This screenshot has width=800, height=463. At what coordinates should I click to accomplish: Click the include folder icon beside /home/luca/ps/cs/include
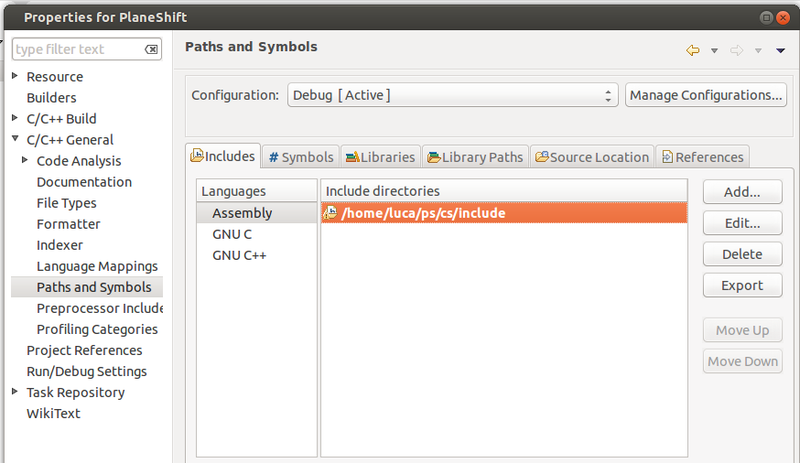coord(330,213)
